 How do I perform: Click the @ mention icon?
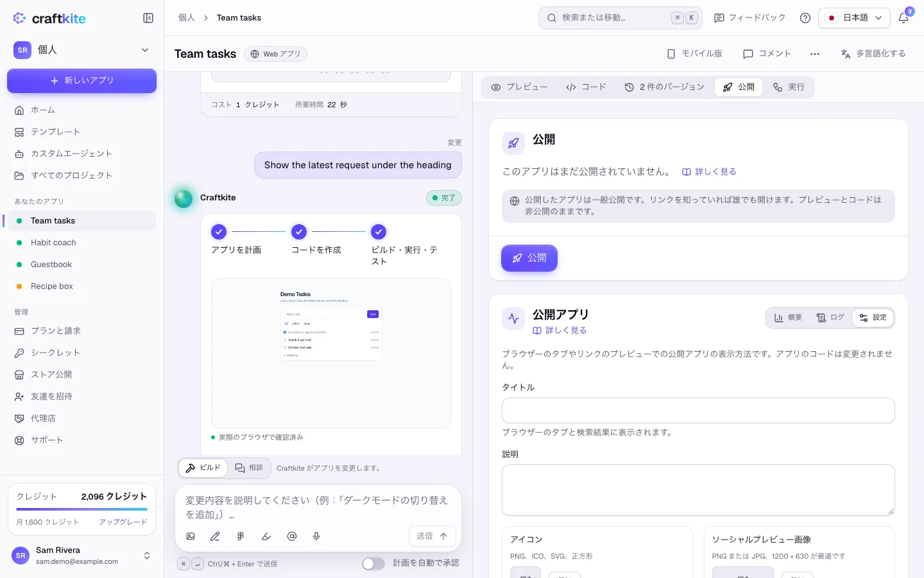pos(292,536)
